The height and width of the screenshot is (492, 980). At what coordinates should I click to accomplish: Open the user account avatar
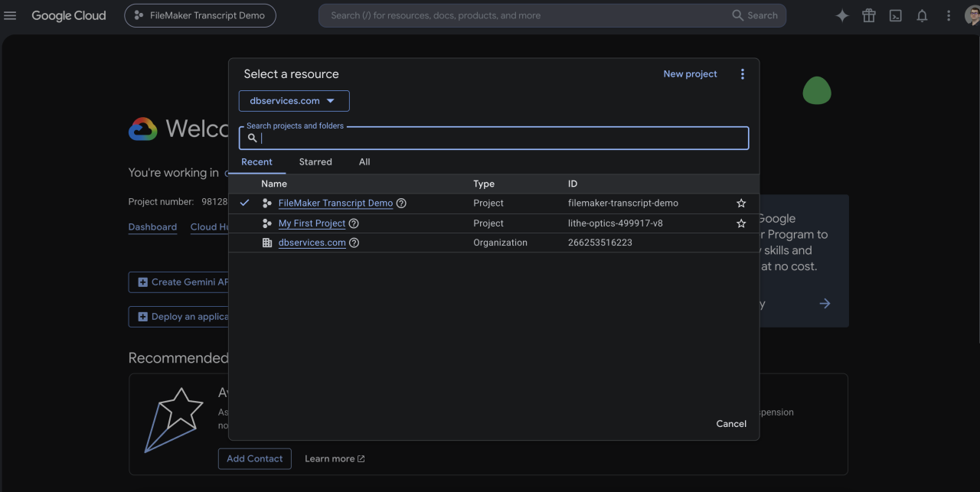[973, 15]
